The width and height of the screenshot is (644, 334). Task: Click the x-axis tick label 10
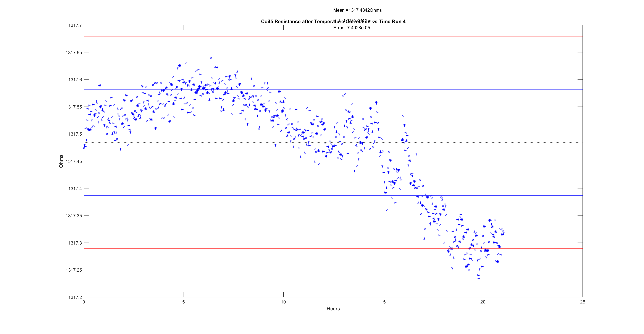click(x=283, y=302)
